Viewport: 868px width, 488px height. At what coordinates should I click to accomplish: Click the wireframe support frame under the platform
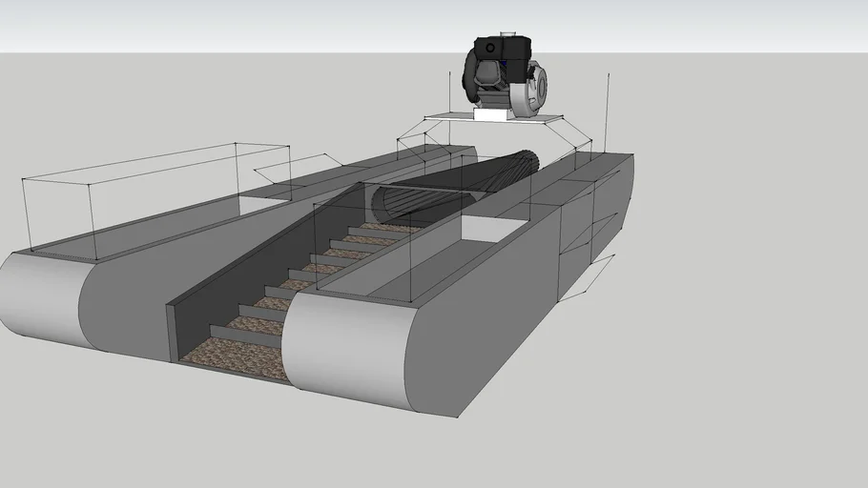(x=572, y=133)
